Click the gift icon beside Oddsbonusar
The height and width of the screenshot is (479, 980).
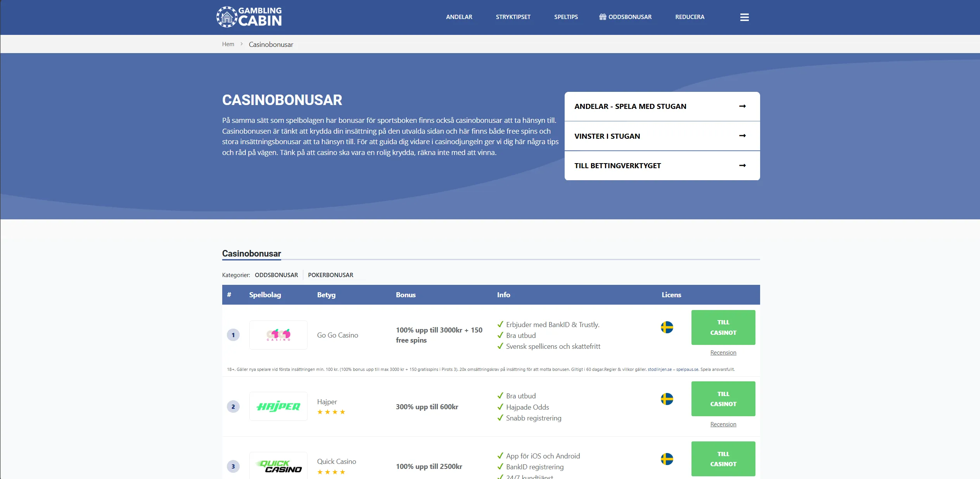point(602,17)
